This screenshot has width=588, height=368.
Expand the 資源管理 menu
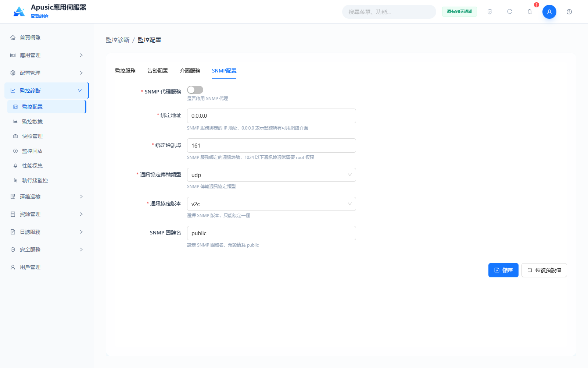coord(47,214)
